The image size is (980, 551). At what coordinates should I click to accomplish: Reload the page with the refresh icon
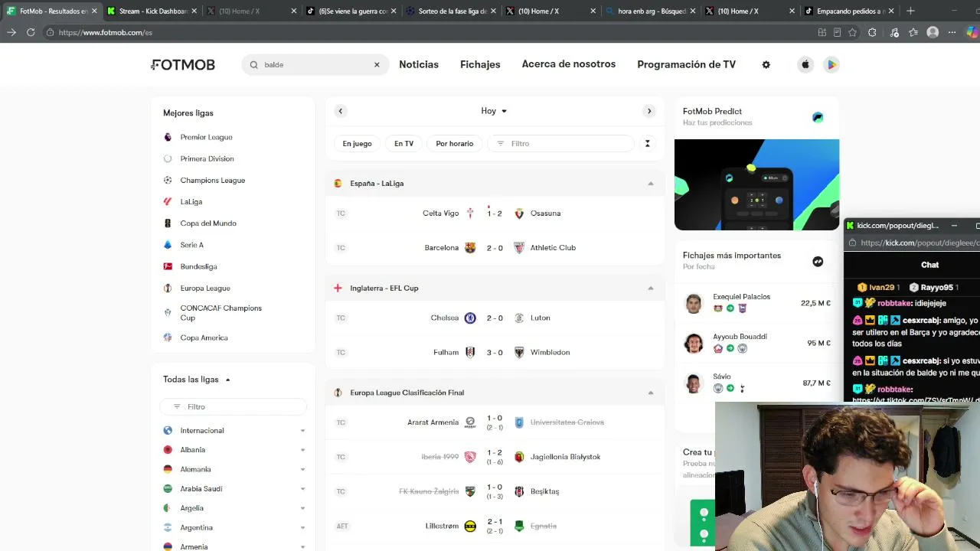coord(31,32)
